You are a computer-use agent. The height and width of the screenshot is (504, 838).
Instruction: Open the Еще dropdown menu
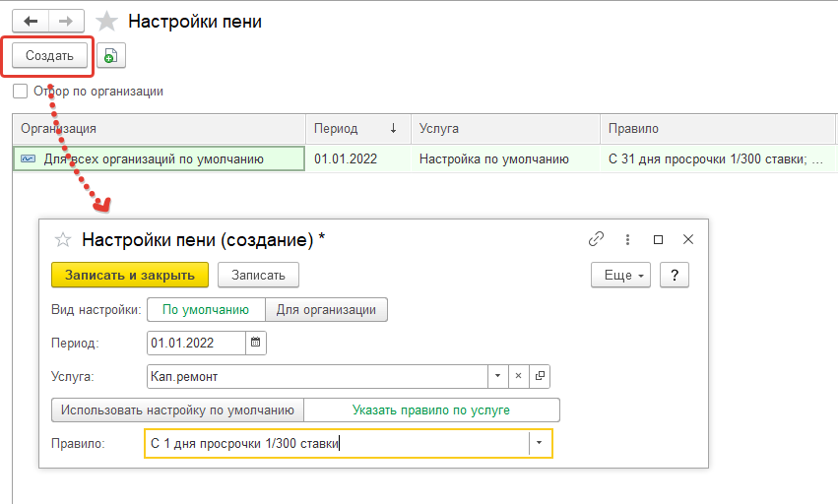[620, 276]
